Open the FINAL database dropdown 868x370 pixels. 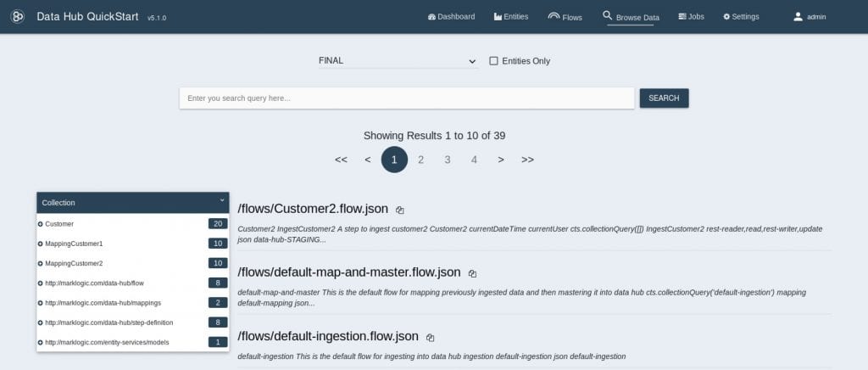tap(397, 61)
